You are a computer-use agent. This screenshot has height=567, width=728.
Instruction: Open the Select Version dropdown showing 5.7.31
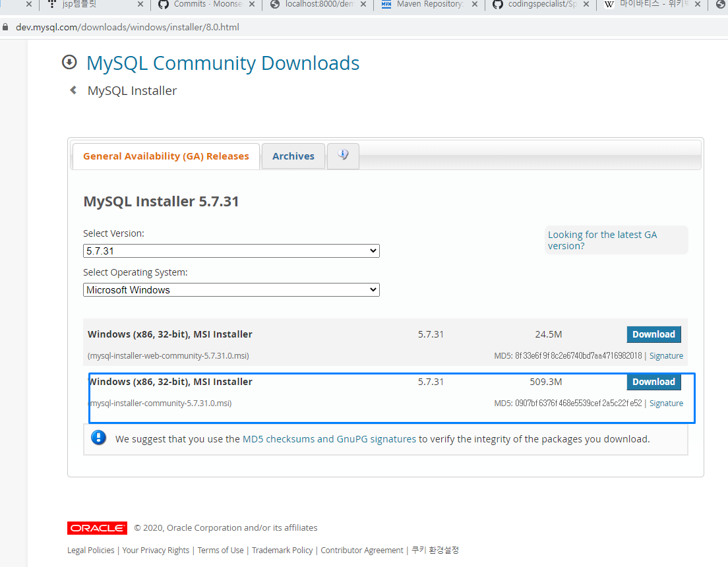[231, 251]
